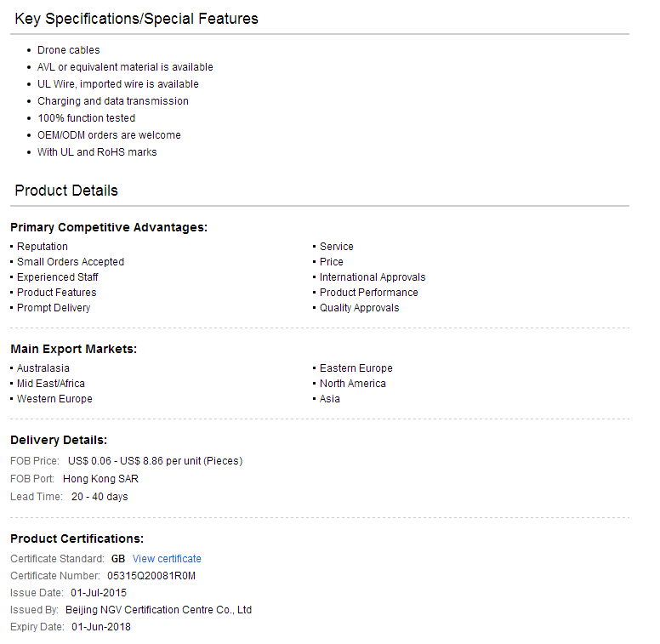This screenshot has height=644, width=660.
Task: Click Small Orders Accepted text
Action: click(x=71, y=262)
